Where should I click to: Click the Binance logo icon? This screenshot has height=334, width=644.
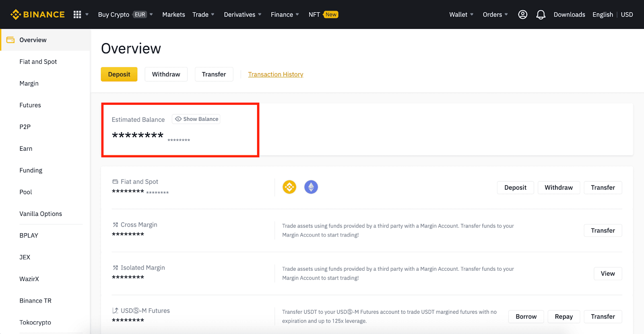pyautogui.click(x=16, y=15)
